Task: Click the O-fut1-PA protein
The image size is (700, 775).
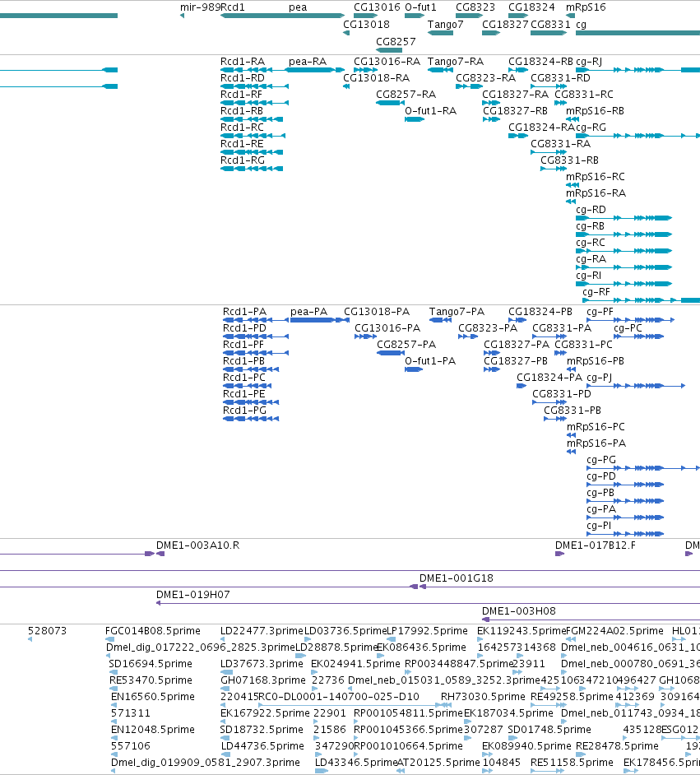Action: click(430, 361)
